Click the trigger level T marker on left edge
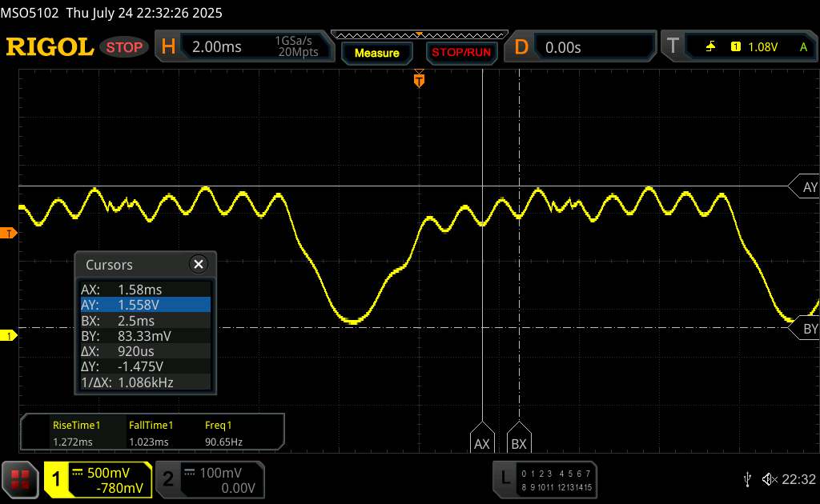 coord(9,233)
